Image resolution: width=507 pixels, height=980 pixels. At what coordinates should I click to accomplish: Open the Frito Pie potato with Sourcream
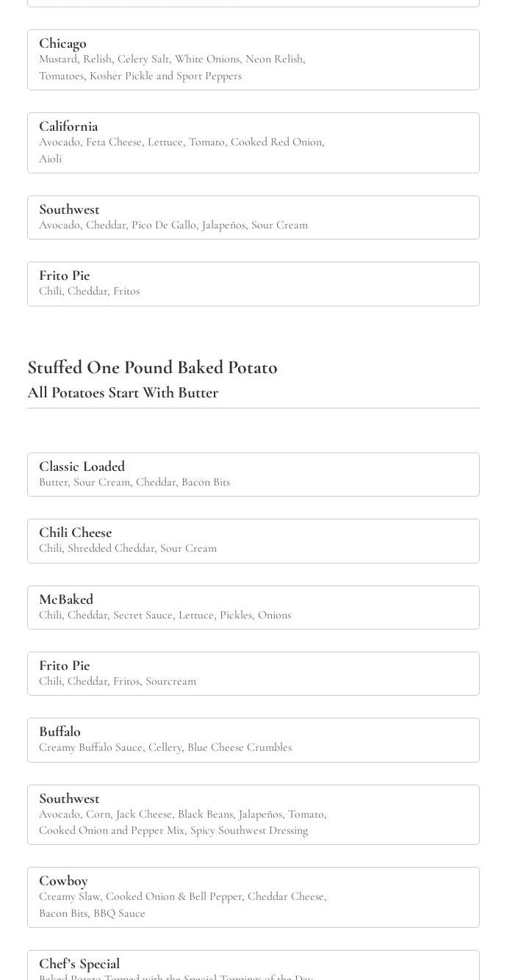point(253,674)
